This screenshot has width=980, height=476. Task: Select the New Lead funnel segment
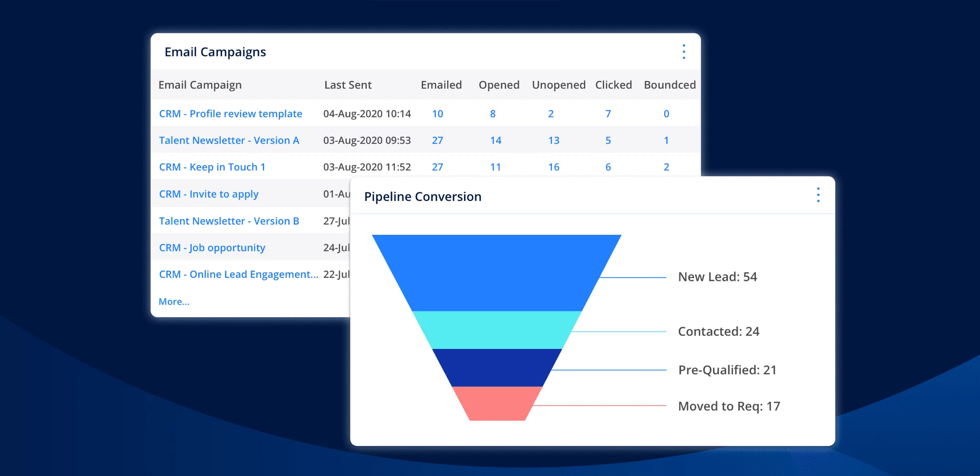497,271
